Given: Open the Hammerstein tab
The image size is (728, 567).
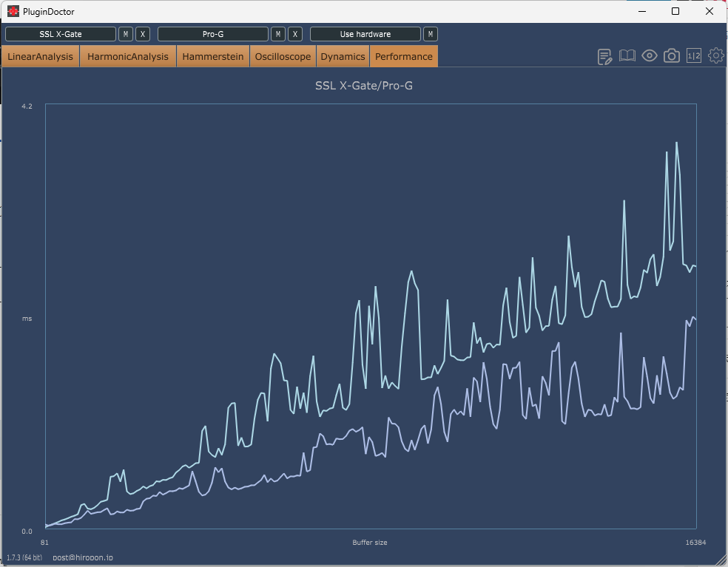Looking at the screenshot, I should coord(212,56).
